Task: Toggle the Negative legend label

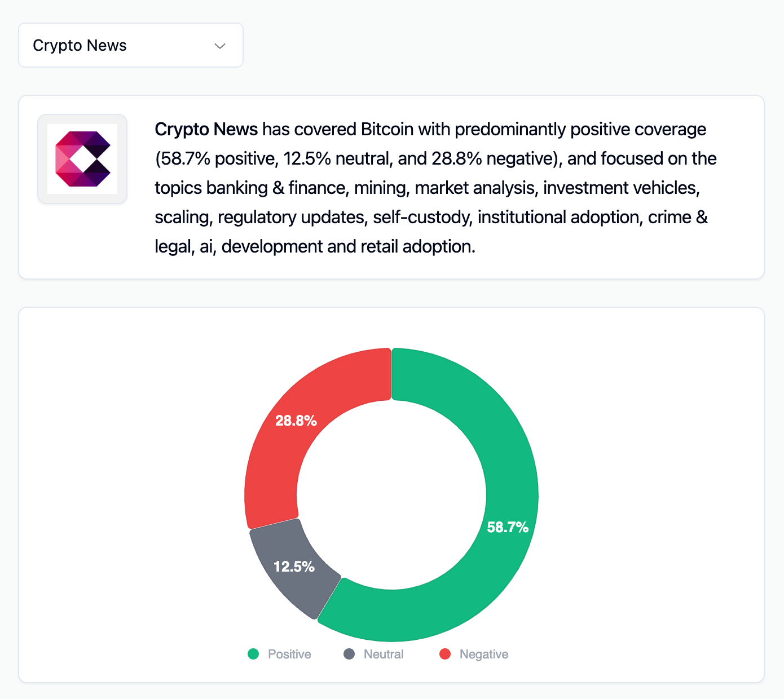Action: click(484, 654)
